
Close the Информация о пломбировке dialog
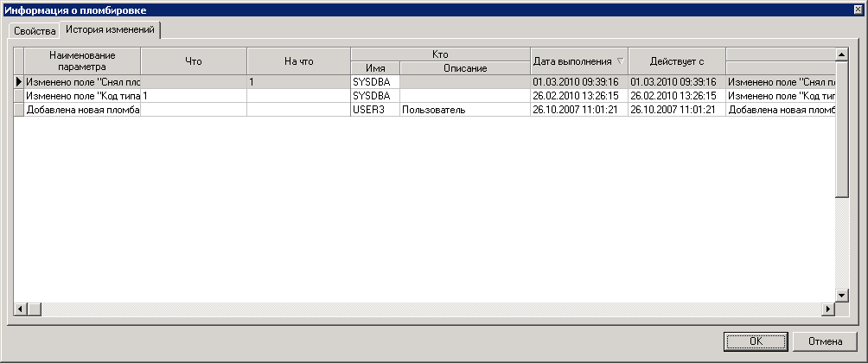pyautogui.click(x=857, y=9)
